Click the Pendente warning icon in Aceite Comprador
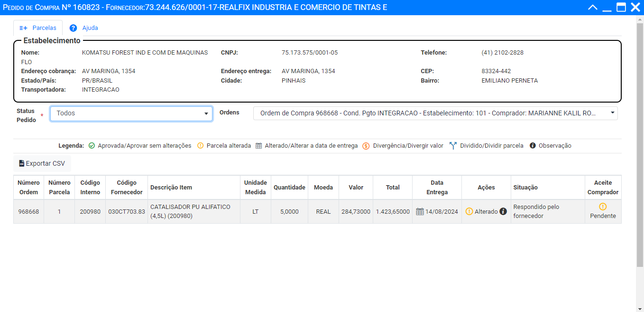 603,207
